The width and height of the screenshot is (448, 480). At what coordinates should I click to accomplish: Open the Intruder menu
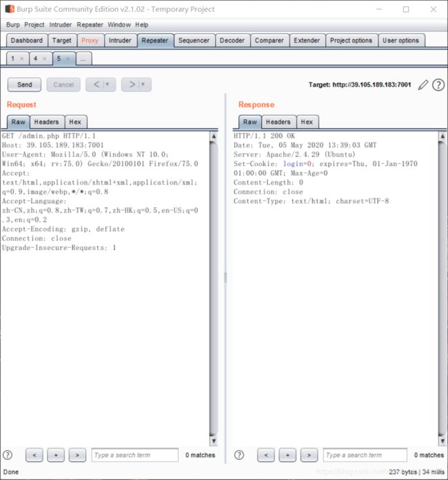pyautogui.click(x=61, y=25)
